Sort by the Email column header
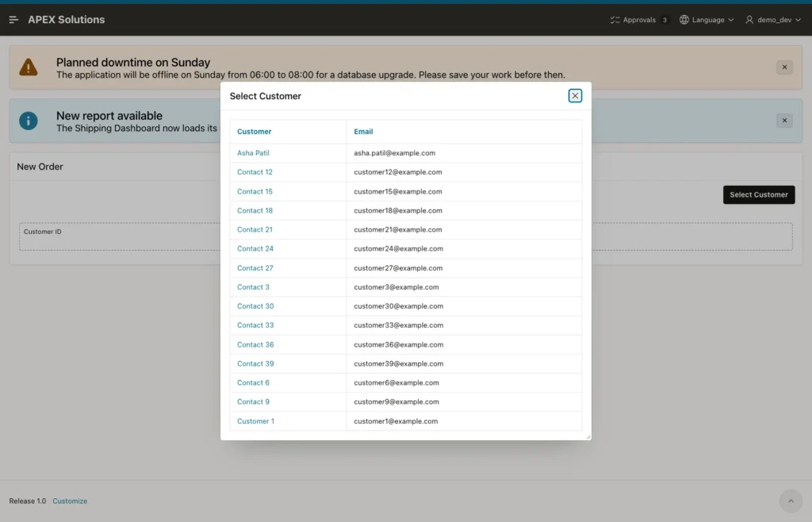 pyautogui.click(x=363, y=132)
